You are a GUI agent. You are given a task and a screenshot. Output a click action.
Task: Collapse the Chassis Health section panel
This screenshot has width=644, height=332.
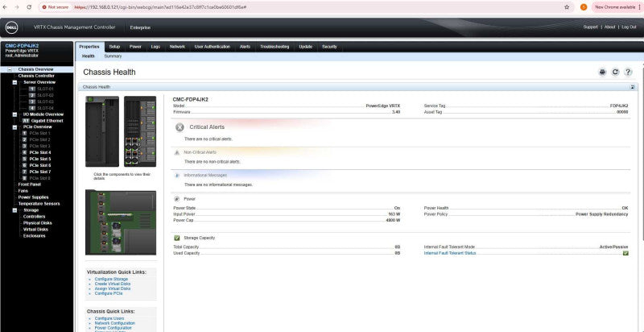pos(633,87)
